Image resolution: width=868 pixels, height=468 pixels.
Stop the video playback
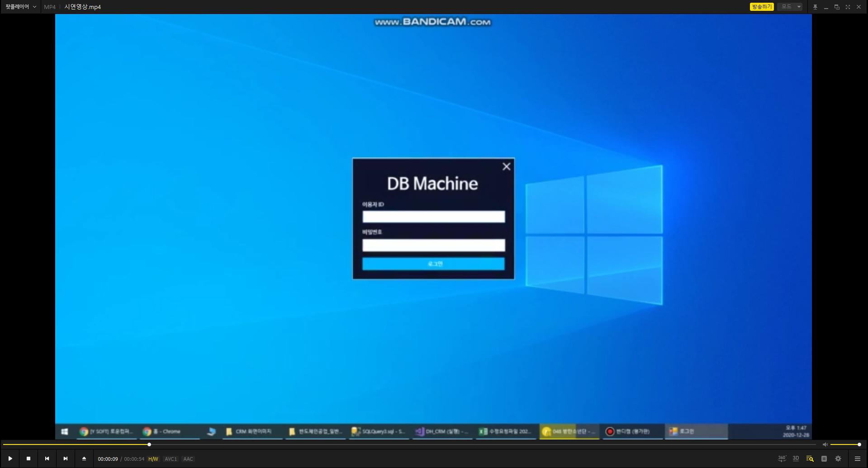pos(28,459)
